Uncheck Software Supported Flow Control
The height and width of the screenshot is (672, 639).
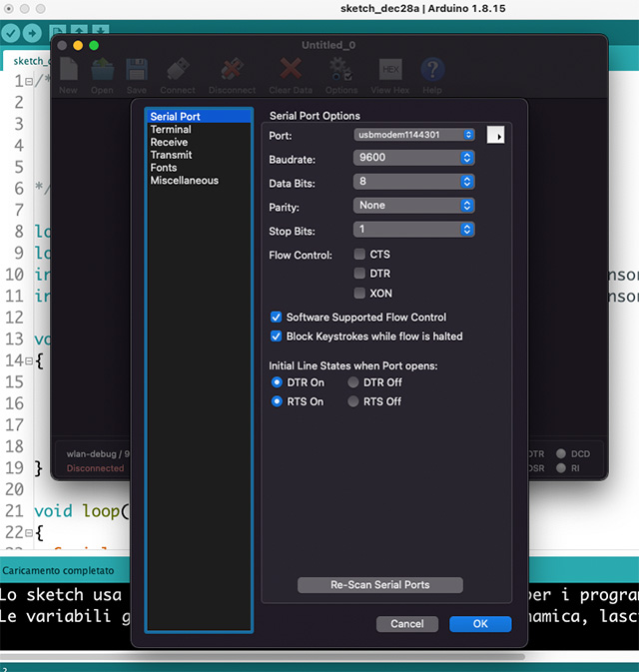pyautogui.click(x=277, y=318)
